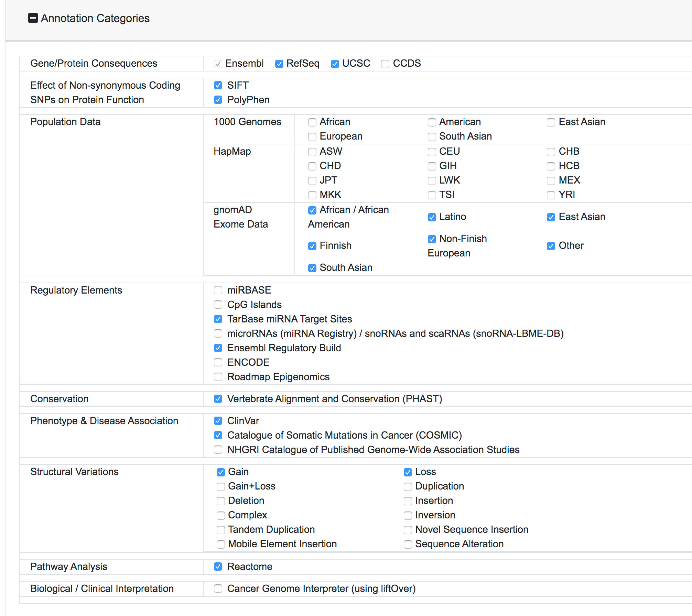Check Duplication structural variation

click(x=408, y=487)
